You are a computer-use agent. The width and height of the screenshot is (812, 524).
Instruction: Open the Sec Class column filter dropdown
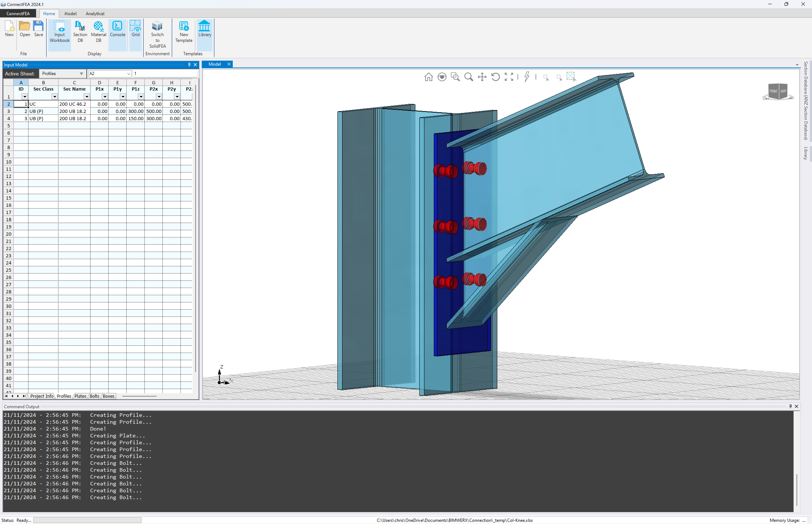click(54, 97)
